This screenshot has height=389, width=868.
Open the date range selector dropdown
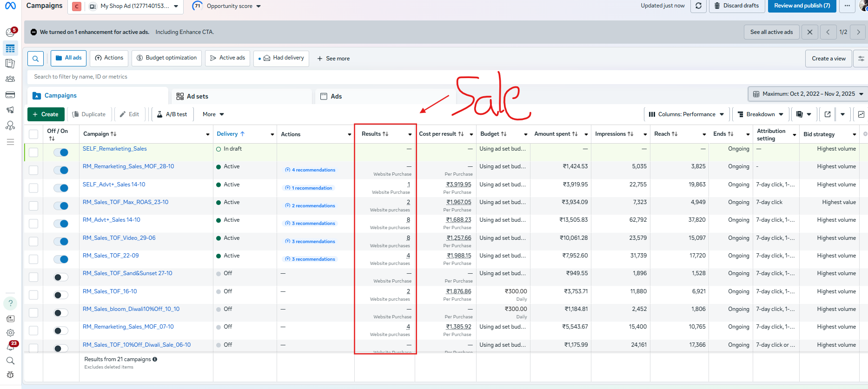click(808, 94)
